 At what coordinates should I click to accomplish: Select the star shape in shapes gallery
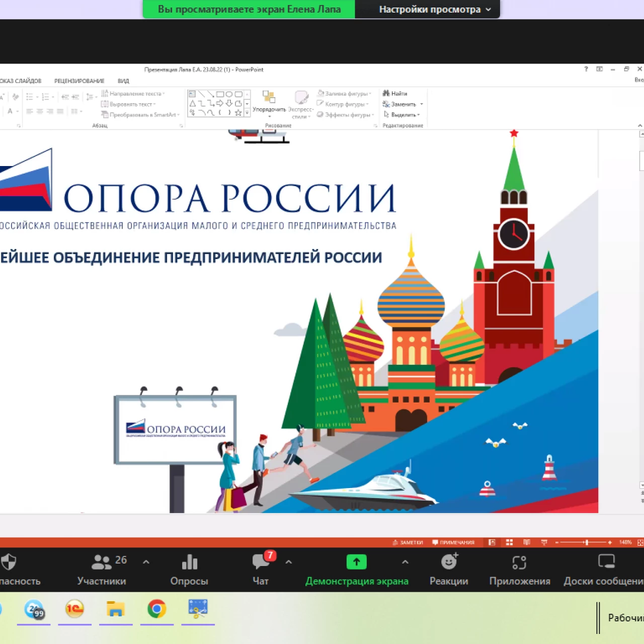(x=238, y=113)
